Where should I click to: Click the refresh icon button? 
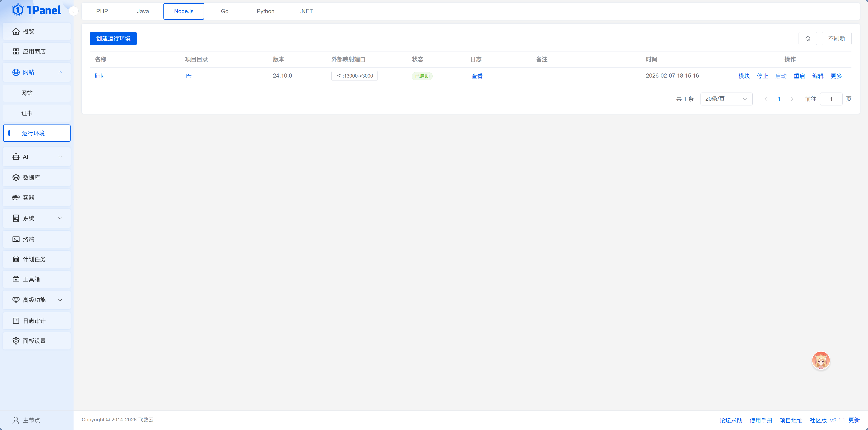tap(807, 38)
